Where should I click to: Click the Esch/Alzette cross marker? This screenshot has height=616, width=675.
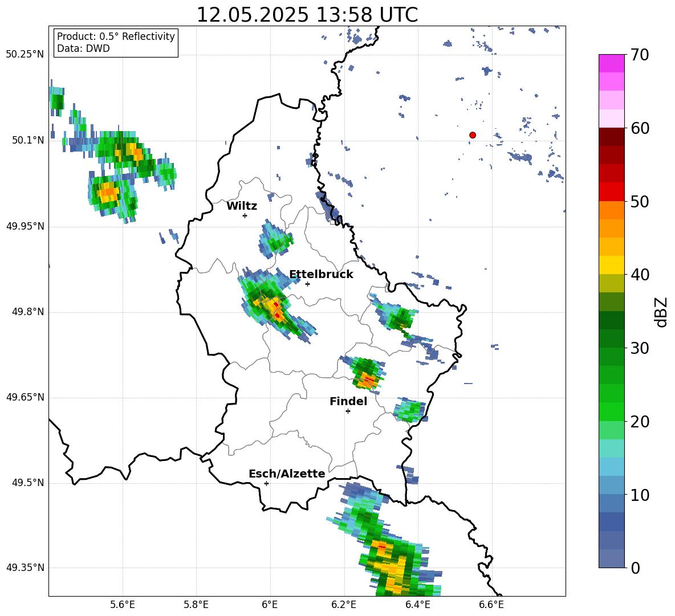point(266,483)
